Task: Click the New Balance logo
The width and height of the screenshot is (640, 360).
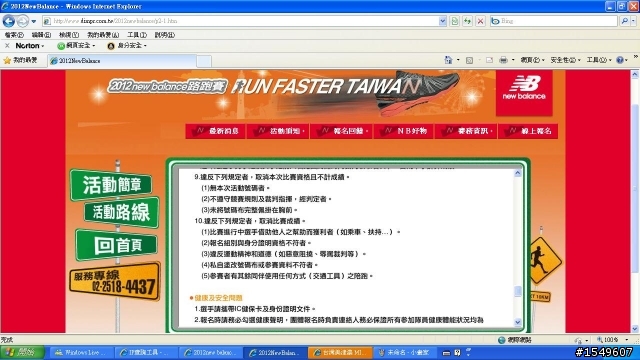Action: tap(524, 92)
